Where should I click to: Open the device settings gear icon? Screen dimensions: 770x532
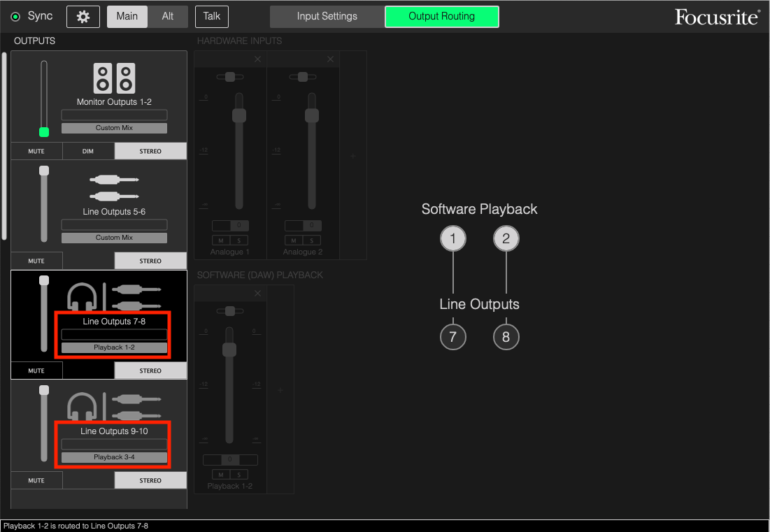pyautogui.click(x=83, y=16)
